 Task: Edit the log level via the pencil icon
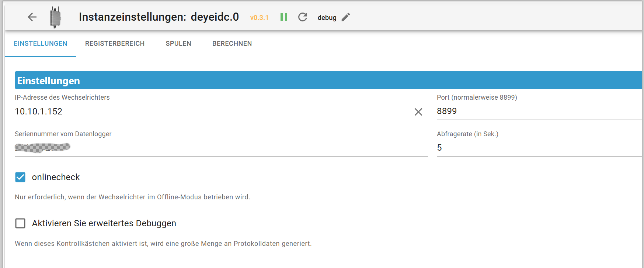click(345, 17)
